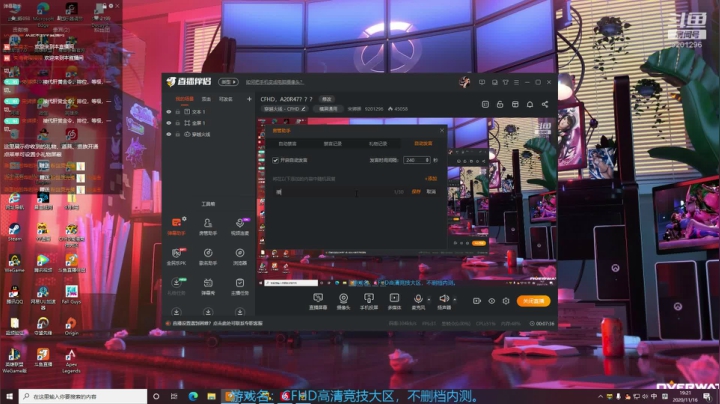The width and height of the screenshot is (720, 404).
Task: Click the gear badge on 弹幕助手
Action: pyautogui.click(x=184, y=219)
